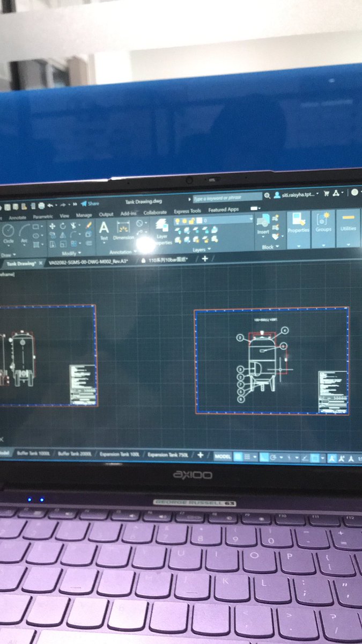Click the keyword search input field
This screenshot has width=362, height=644.
[x=227, y=197]
